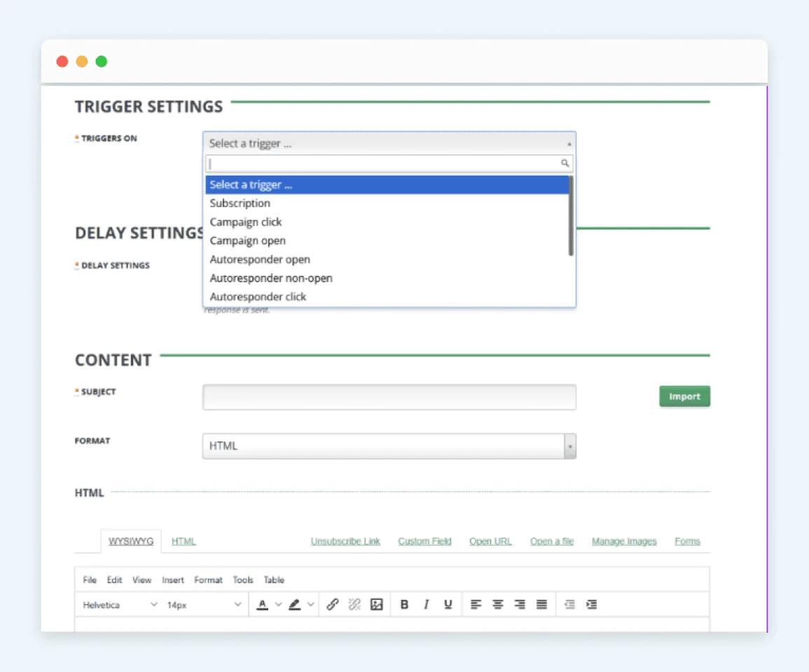Click the justify text icon

(x=540, y=604)
